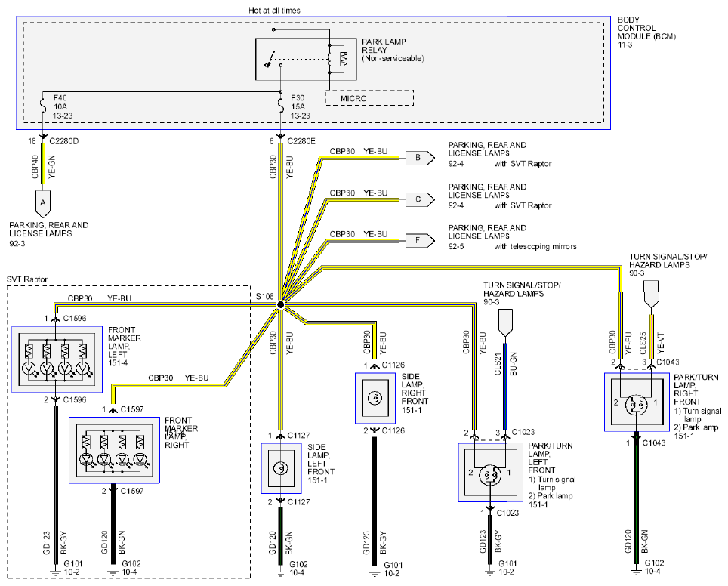
Task: Select the off-page reference arrow C
Action: tap(420, 199)
